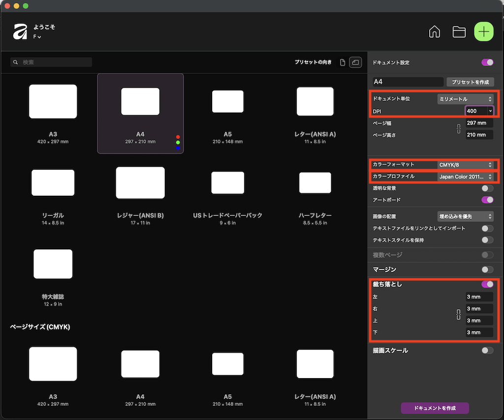Toggle the bleed values chain link icon
The height and width of the screenshot is (420, 504).
(x=459, y=315)
